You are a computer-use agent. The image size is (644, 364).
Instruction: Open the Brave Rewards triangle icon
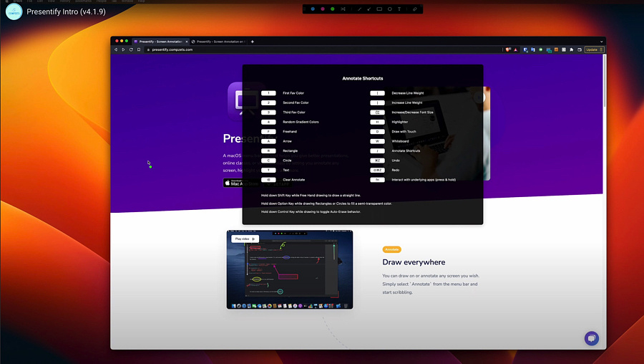515,49
